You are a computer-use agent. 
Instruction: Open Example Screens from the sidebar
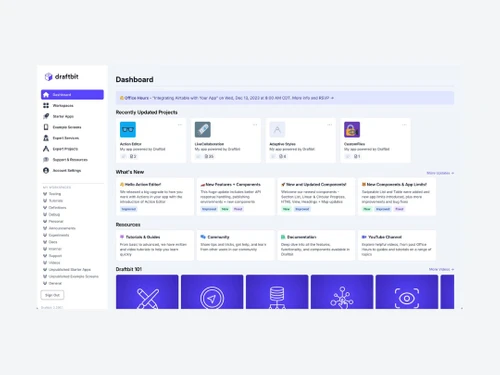click(72, 127)
